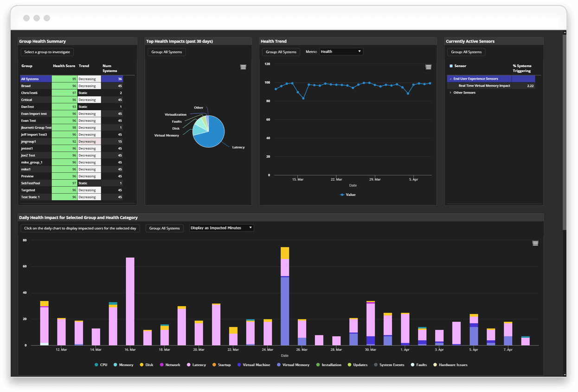The height and width of the screenshot is (392, 578).
Task: Click the Latency slice of the pie chart
Action: point(214,137)
